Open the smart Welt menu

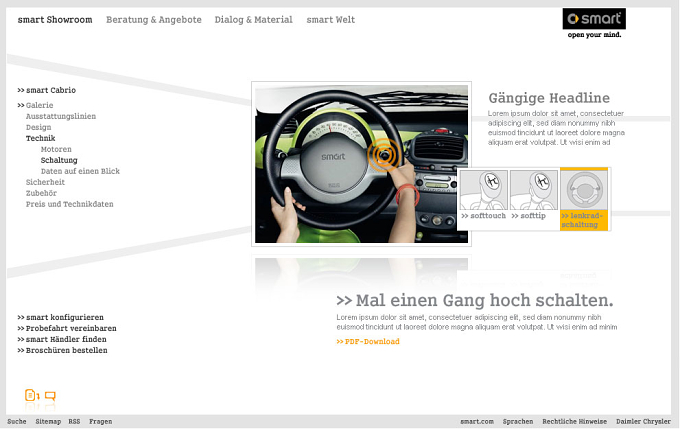click(x=330, y=20)
